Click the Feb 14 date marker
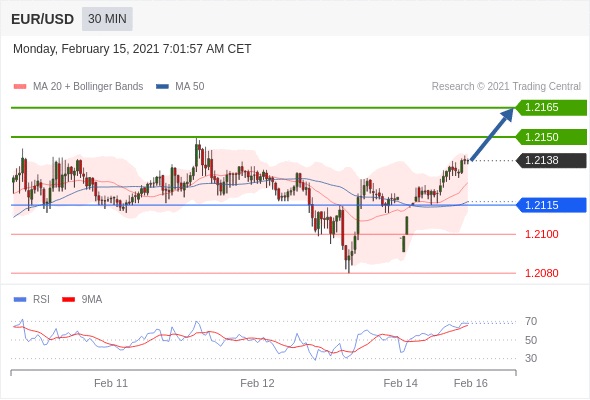The height and width of the screenshot is (400, 590). tap(400, 383)
